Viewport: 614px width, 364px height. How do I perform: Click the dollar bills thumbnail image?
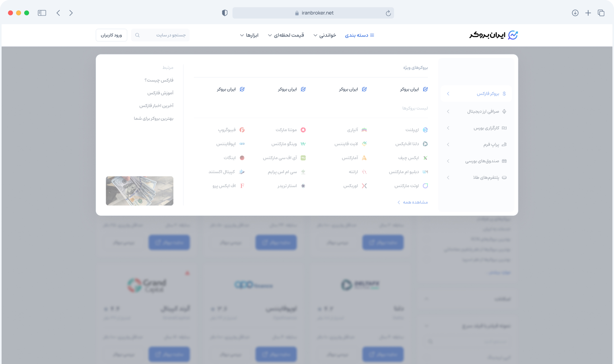point(140,191)
